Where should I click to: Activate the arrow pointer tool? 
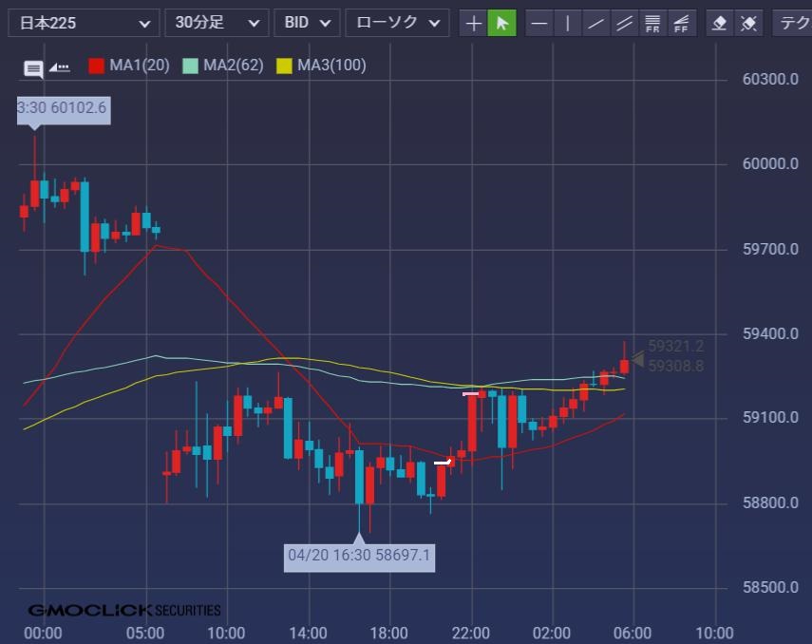pyautogui.click(x=501, y=23)
